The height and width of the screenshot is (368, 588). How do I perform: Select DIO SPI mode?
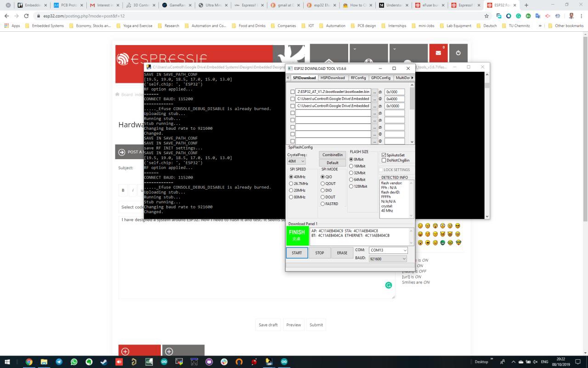322,190
